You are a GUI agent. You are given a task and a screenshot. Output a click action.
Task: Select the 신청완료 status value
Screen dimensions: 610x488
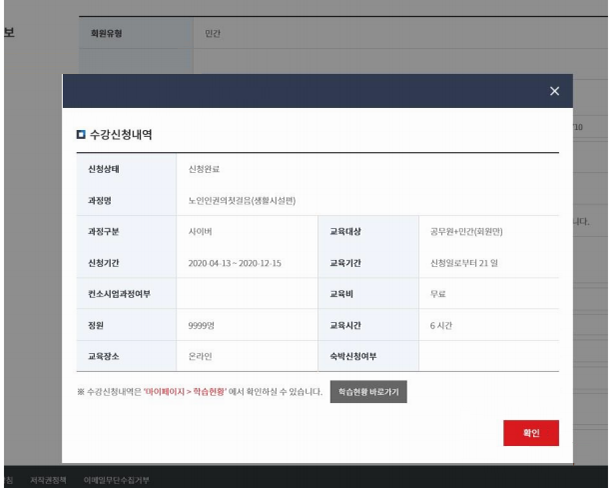[204, 169]
